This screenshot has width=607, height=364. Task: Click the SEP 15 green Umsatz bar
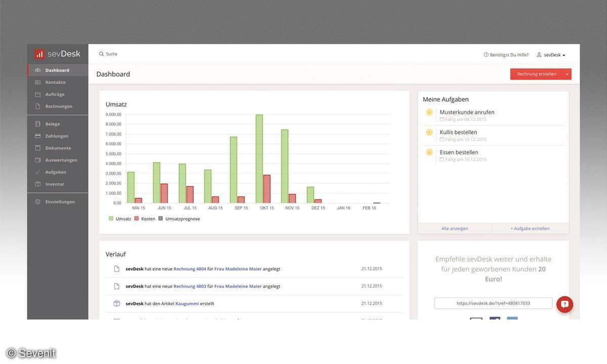[x=233, y=170]
